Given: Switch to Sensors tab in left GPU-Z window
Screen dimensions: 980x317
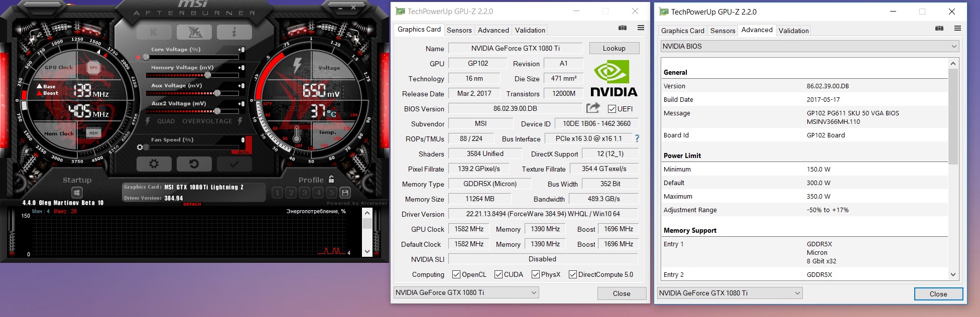Looking at the screenshot, I should [x=459, y=30].
